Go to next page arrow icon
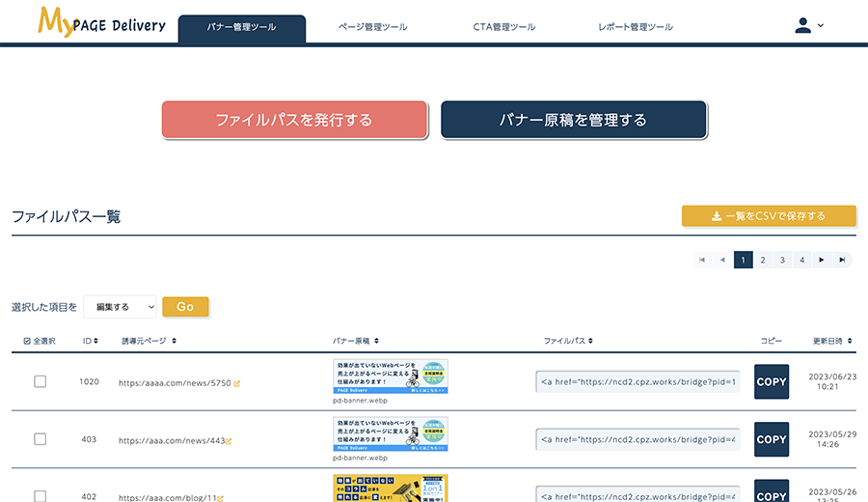 pos(822,260)
